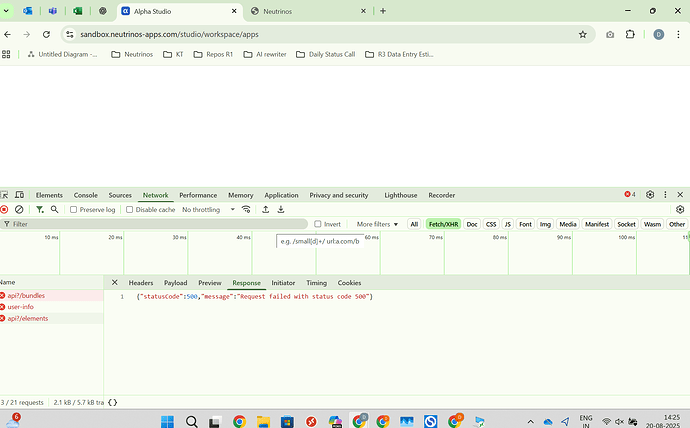This screenshot has height=428, width=690.
Task: Enable the Preserve log checkbox
Action: pyautogui.click(x=73, y=210)
